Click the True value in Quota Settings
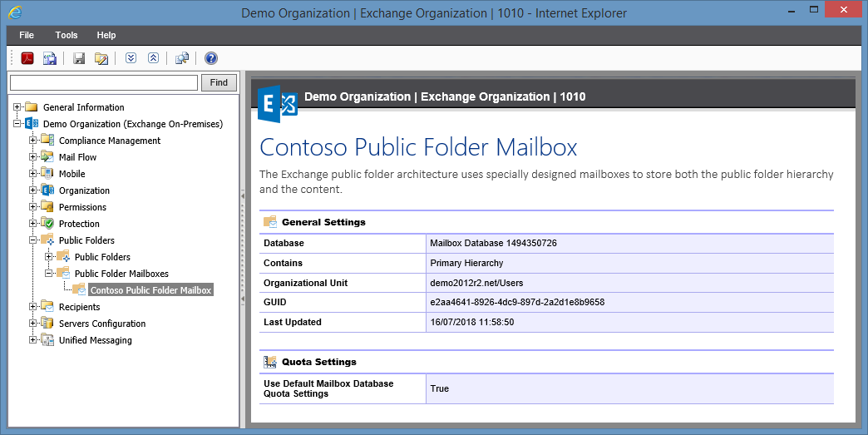This screenshot has height=435, width=868. pos(440,388)
